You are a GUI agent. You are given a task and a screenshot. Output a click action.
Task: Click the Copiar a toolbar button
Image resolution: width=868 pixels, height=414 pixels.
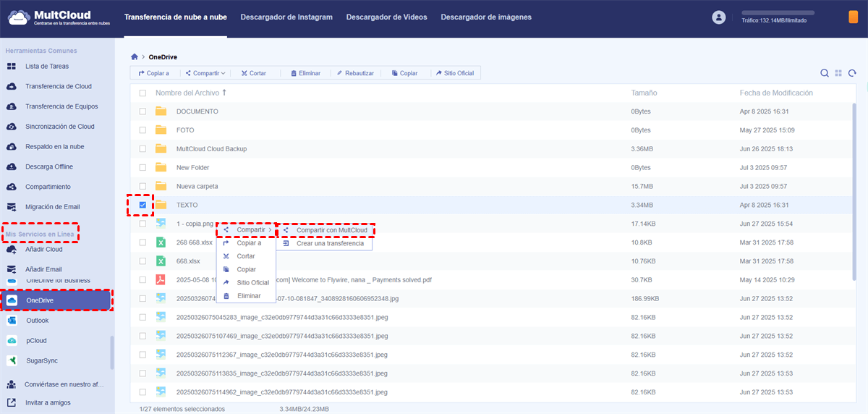(x=153, y=73)
